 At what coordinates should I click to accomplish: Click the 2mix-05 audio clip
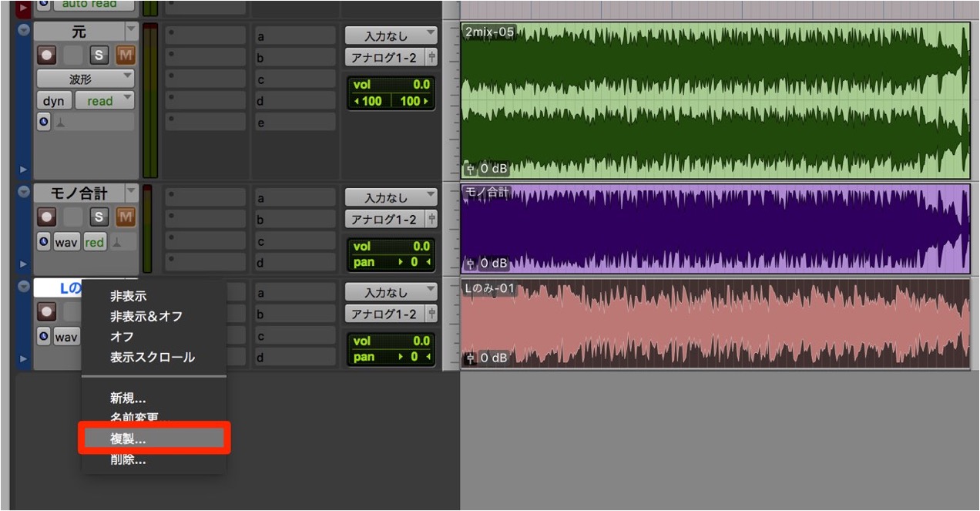coord(715,100)
